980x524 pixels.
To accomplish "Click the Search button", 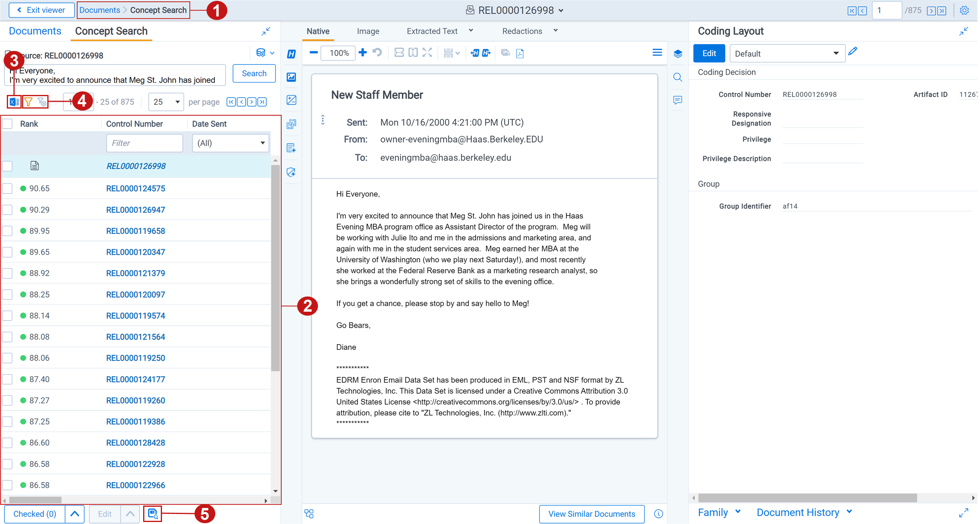I will pos(254,73).
